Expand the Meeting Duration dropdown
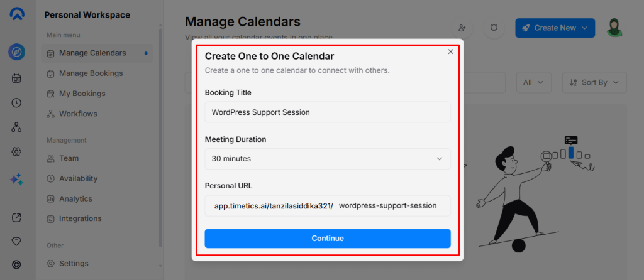 (327, 159)
